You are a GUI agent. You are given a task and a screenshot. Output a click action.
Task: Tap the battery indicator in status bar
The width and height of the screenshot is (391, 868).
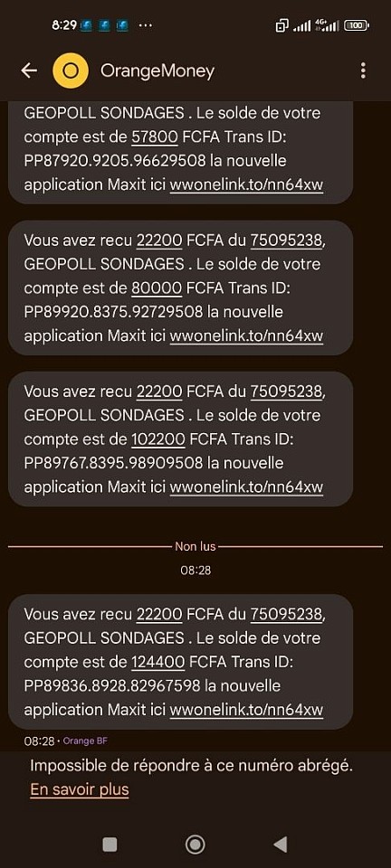point(357,25)
